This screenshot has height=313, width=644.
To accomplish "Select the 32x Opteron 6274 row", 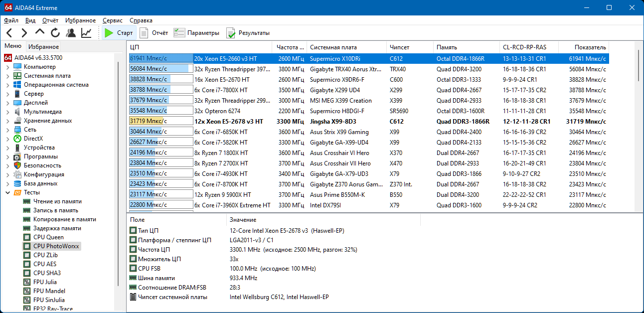I will [368, 111].
